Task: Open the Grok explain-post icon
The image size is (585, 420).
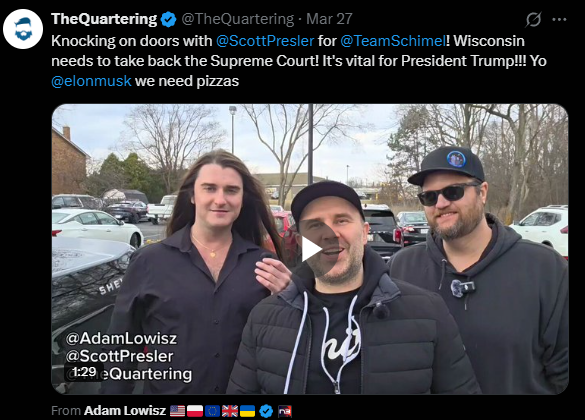Action: point(533,19)
